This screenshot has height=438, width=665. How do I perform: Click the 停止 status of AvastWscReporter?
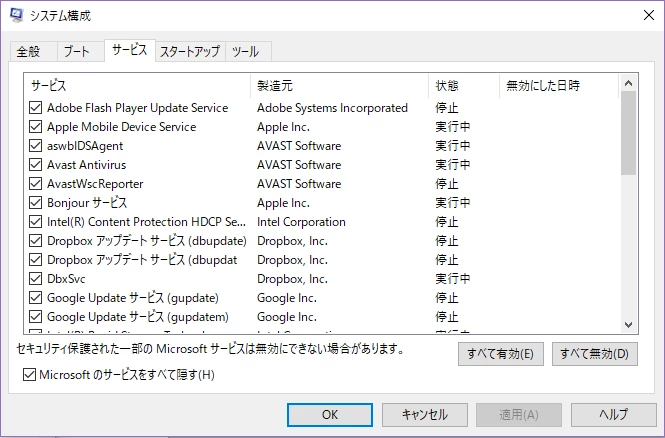point(447,184)
